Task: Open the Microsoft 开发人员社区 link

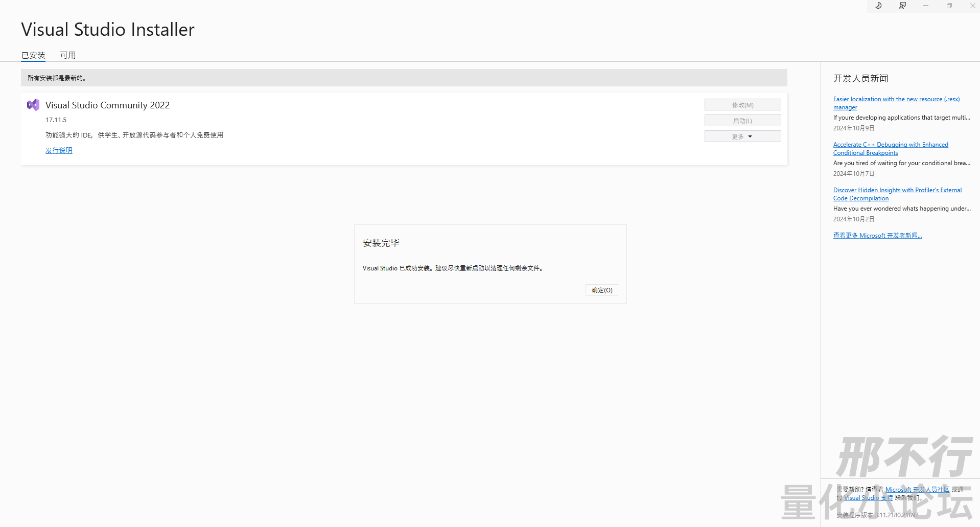Action: 917,490
